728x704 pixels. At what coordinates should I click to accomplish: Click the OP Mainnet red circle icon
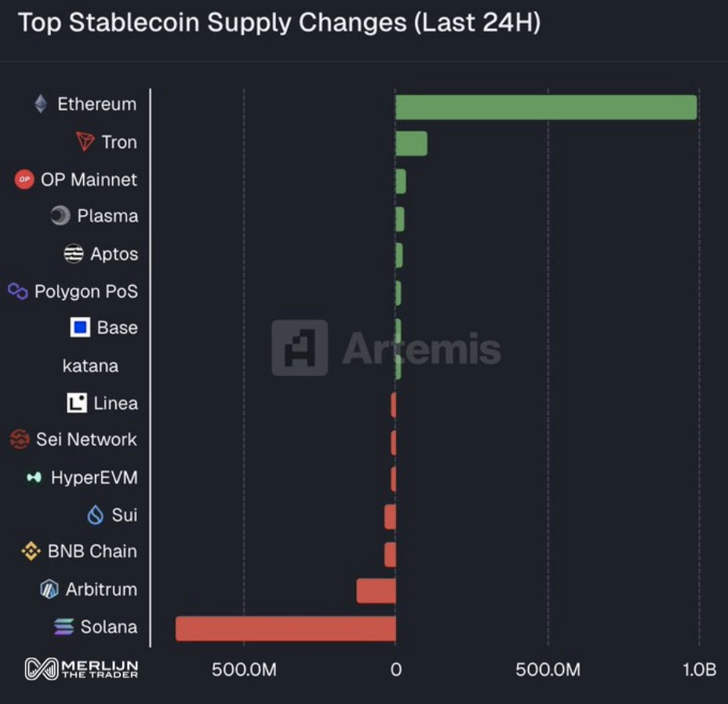[x=24, y=180]
